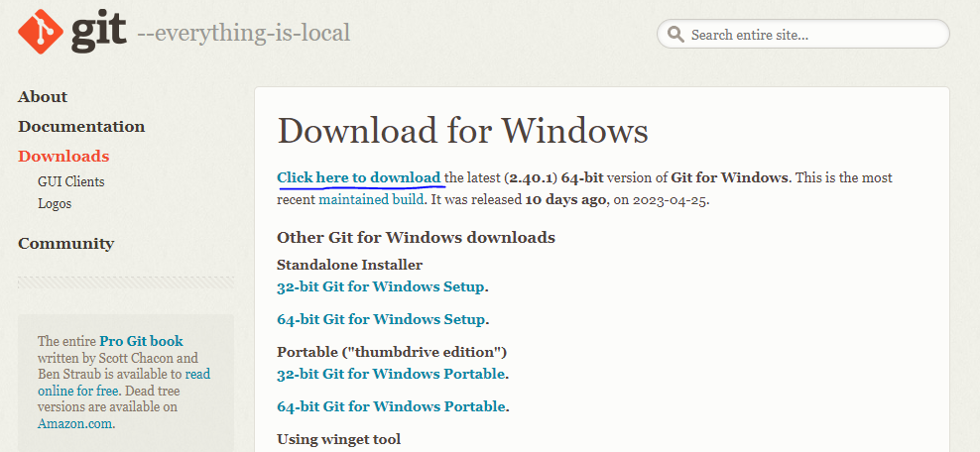Download 32-bit Git for Windows Setup
980x452 pixels.
tap(381, 286)
